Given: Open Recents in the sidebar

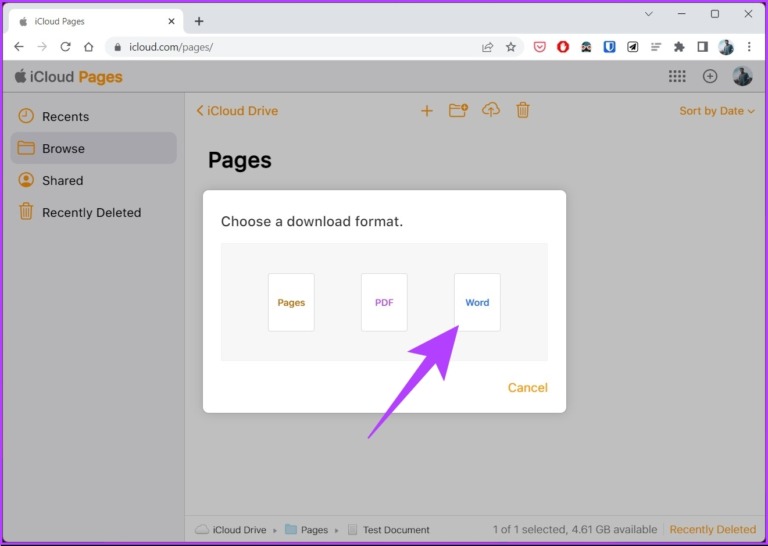Looking at the screenshot, I should [93, 117].
